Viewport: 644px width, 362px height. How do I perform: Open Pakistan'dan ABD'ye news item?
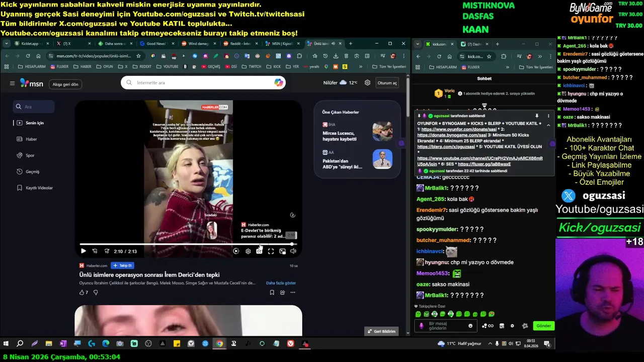[x=357, y=160]
